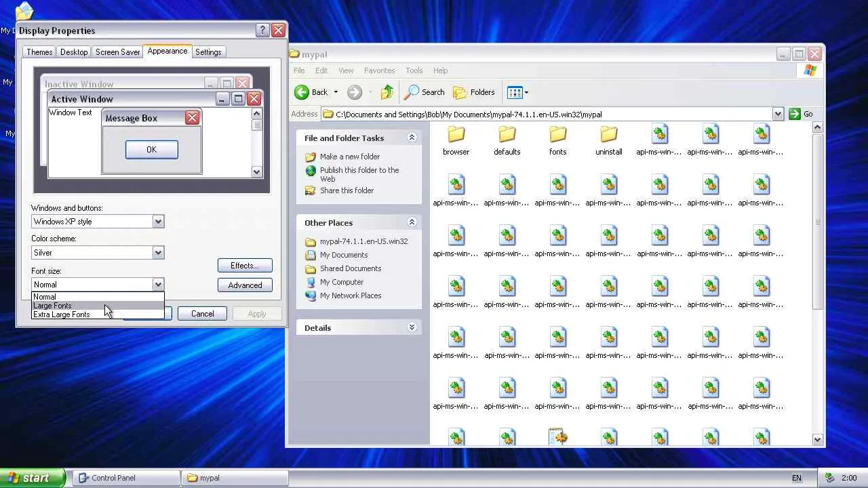Collapse the Other Places panel
Image resolution: width=868 pixels, height=488 pixels.
point(412,222)
